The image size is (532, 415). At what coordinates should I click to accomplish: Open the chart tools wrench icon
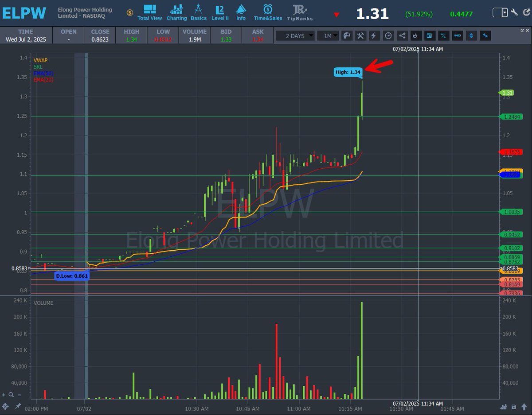coord(360,35)
